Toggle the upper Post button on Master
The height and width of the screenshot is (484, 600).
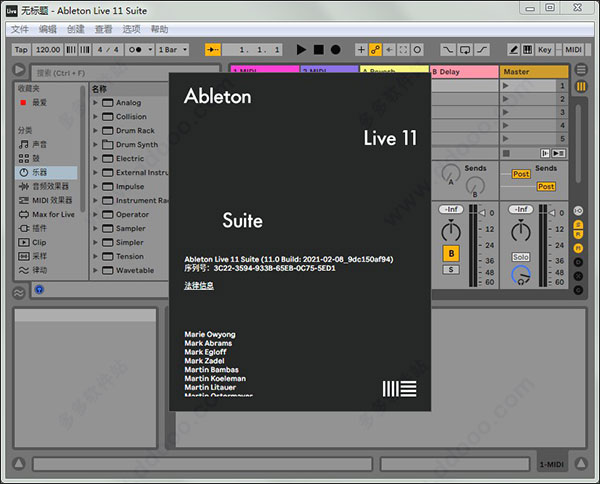point(521,174)
